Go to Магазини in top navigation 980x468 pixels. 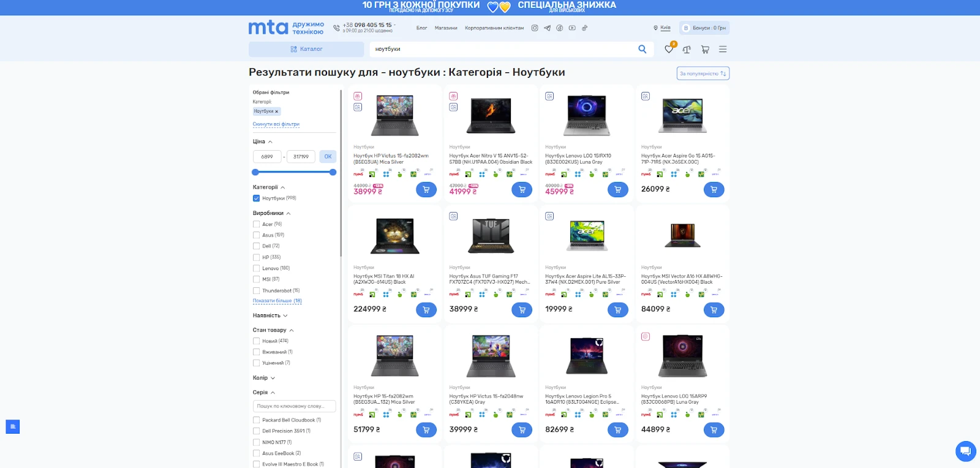(x=446, y=28)
